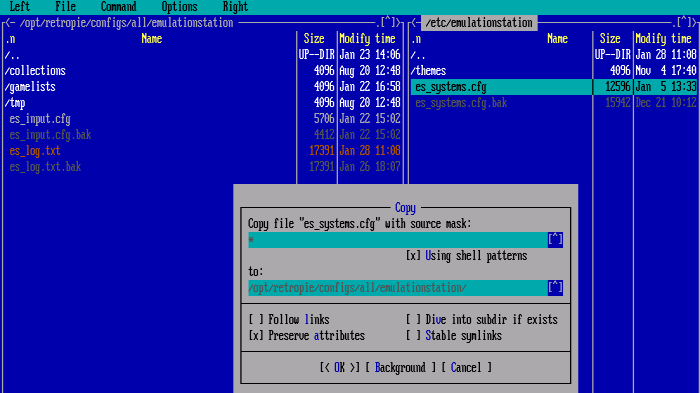
Task: Click the source mask input field
Action: (x=398, y=239)
